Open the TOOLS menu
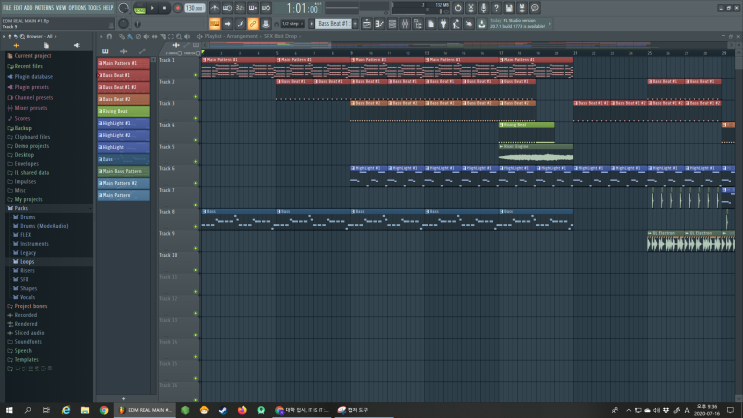Image resolution: width=743 pixels, height=418 pixels. point(94,8)
